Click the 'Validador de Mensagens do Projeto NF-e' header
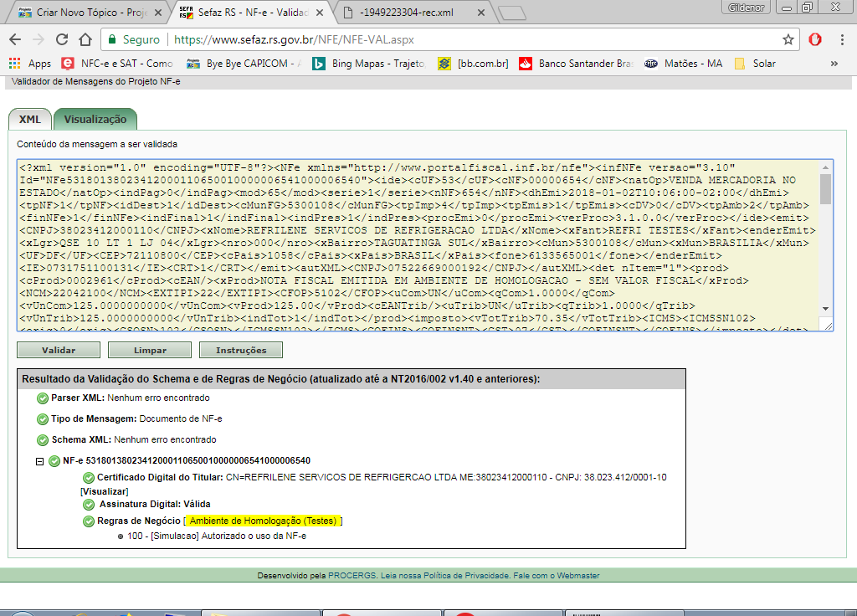Viewport: 857px width, 616px height. click(95, 81)
